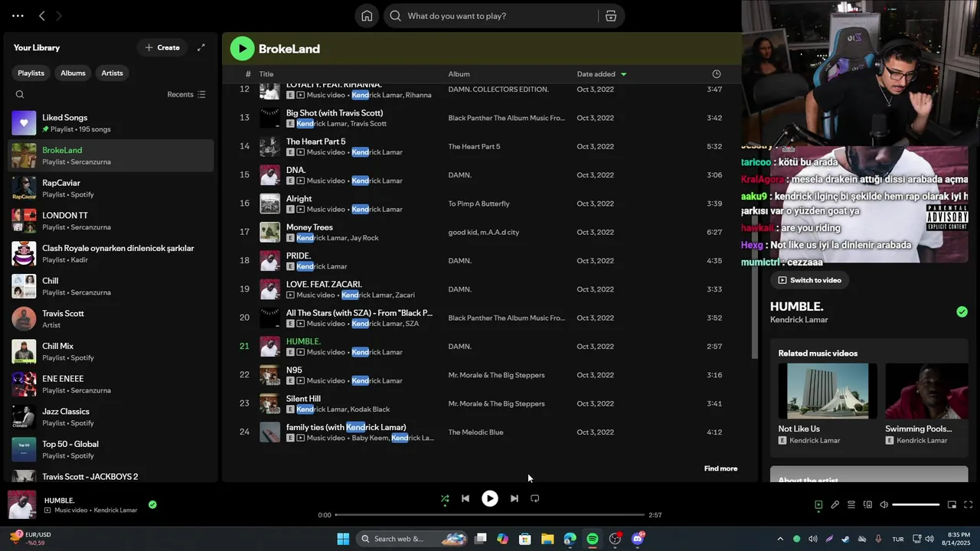Sort tracks by the Title column
The height and width of the screenshot is (551, 980).
[x=266, y=74]
